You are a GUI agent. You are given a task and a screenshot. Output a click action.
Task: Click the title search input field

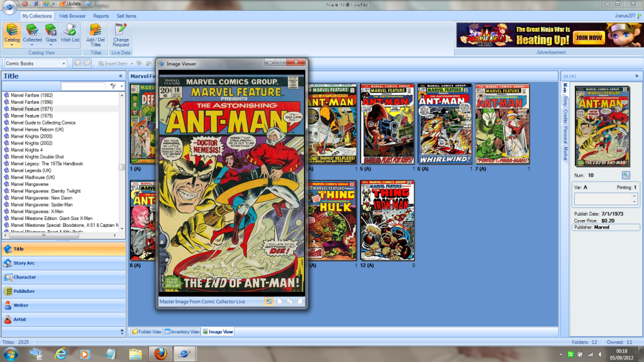click(x=84, y=86)
